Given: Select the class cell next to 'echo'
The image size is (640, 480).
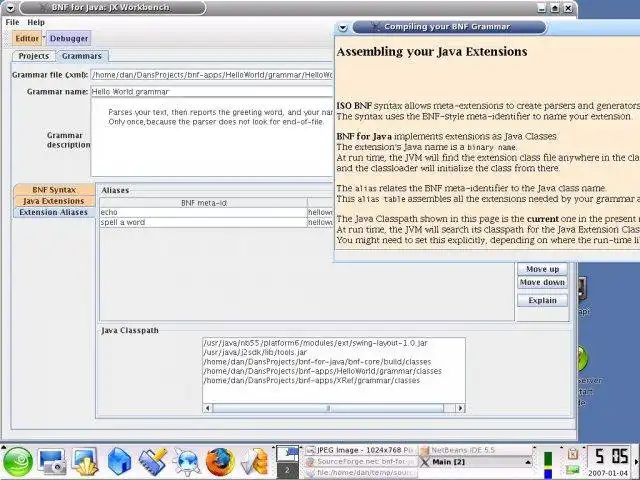Looking at the screenshot, I should (321, 212).
